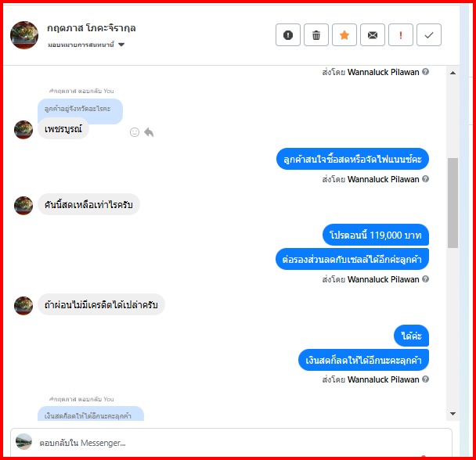Click scroll up arrow of chat scrollbar
The width and height of the screenshot is (476, 460).
click(453, 73)
